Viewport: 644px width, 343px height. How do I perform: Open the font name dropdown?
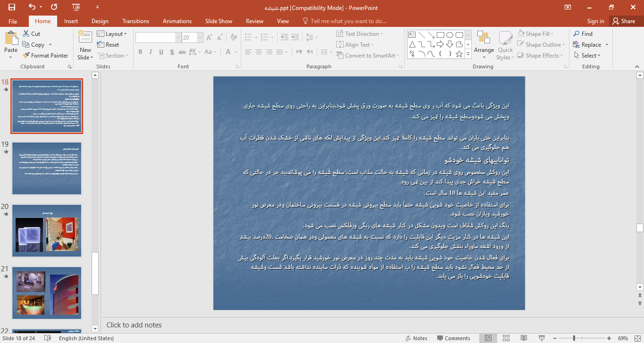click(x=178, y=38)
